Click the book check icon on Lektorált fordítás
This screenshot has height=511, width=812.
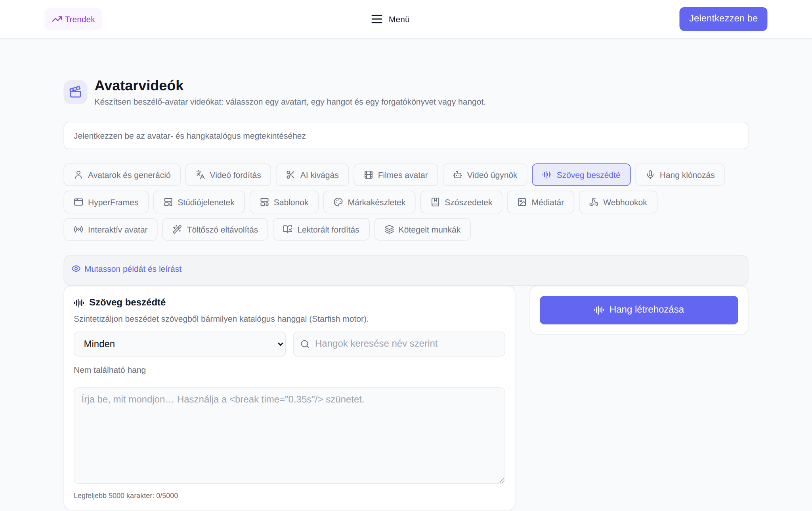coord(288,229)
